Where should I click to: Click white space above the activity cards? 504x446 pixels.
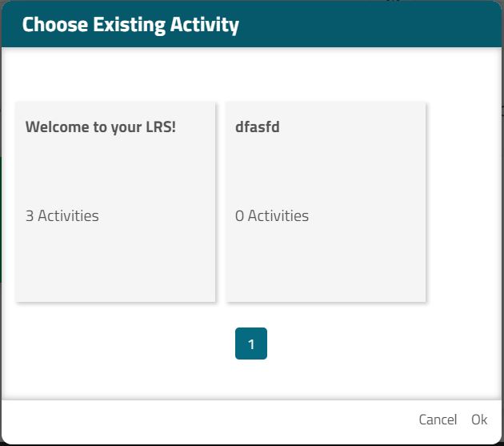pos(251,74)
